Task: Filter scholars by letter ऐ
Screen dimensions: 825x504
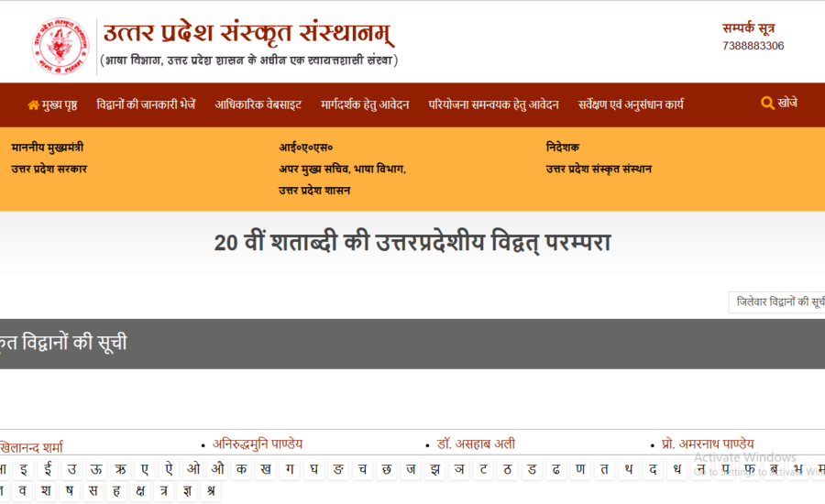Action: point(169,469)
